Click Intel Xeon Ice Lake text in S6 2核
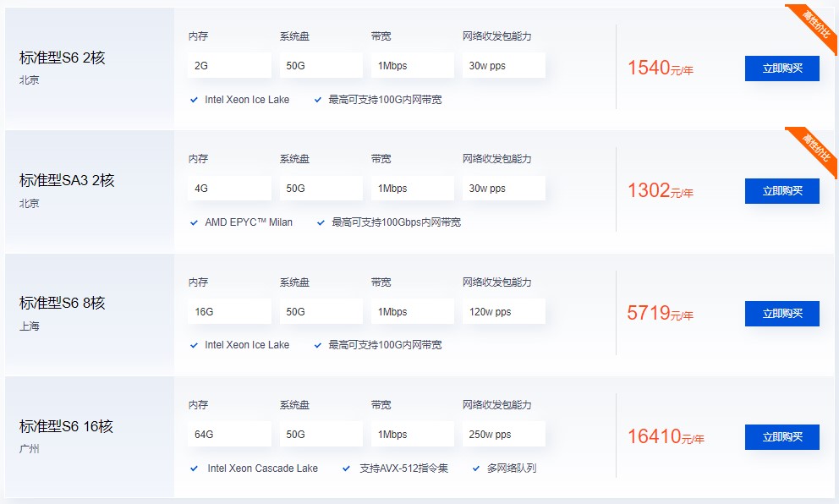 coord(247,100)
